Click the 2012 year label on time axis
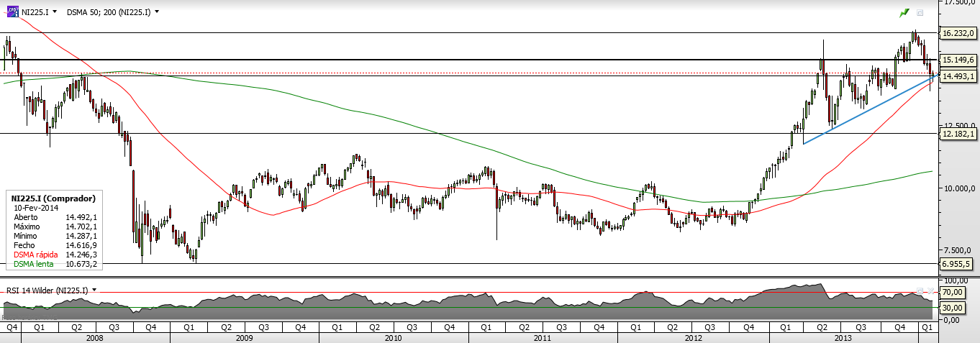 click(x=694, y=337)
